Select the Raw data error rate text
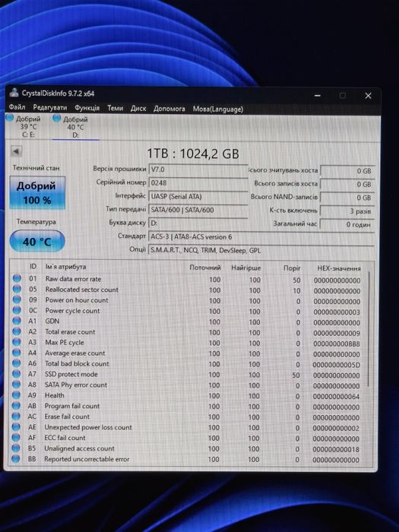 coord(73,279)
